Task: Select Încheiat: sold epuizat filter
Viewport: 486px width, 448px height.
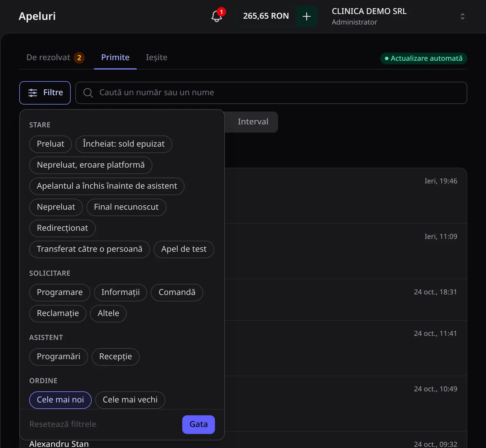Action: (124, 144)
